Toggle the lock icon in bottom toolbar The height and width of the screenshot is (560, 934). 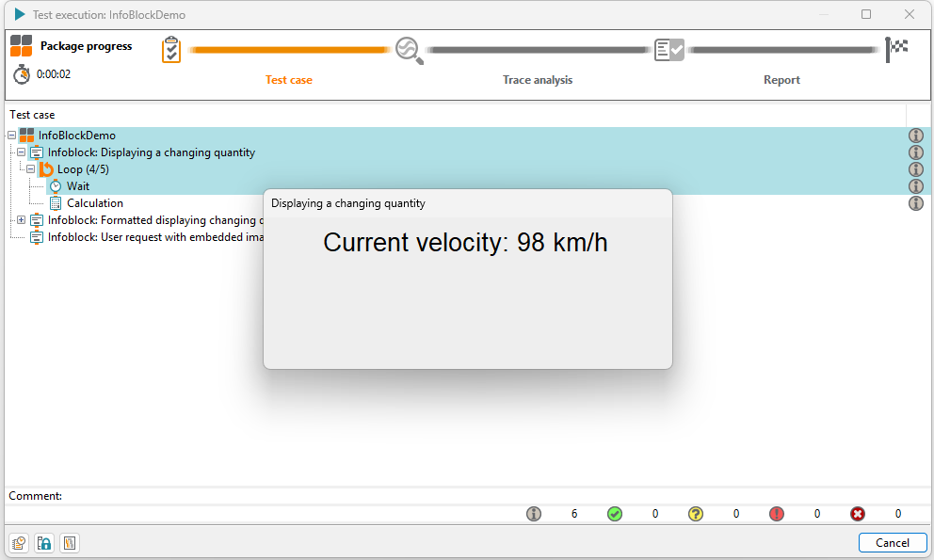44,543
